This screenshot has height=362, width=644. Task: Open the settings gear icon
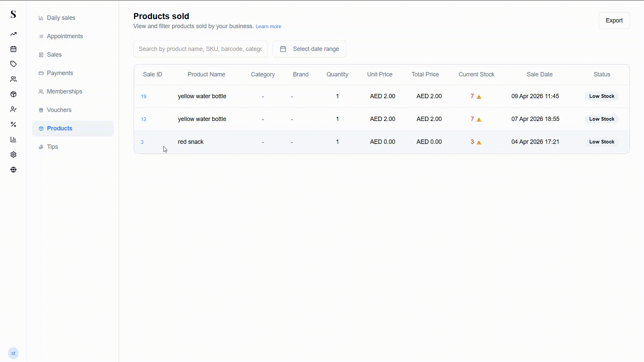pyautogui.click(x=13, y=155)
